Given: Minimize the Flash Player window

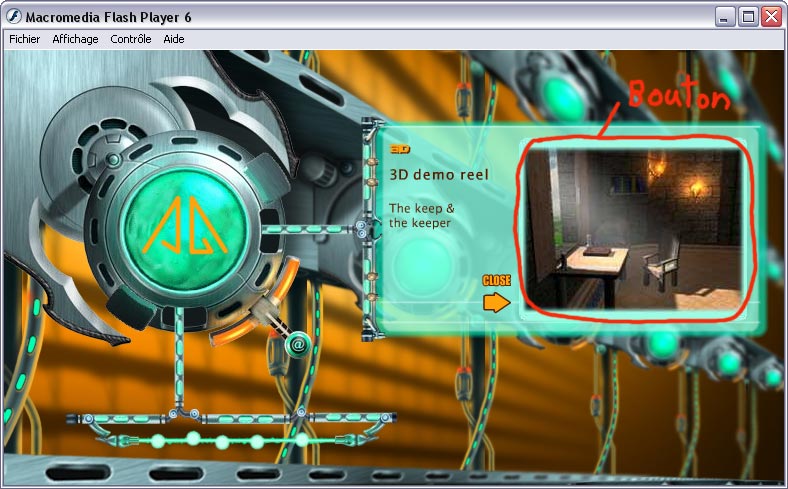Looking at the screenshot, I should coord(724,17).
